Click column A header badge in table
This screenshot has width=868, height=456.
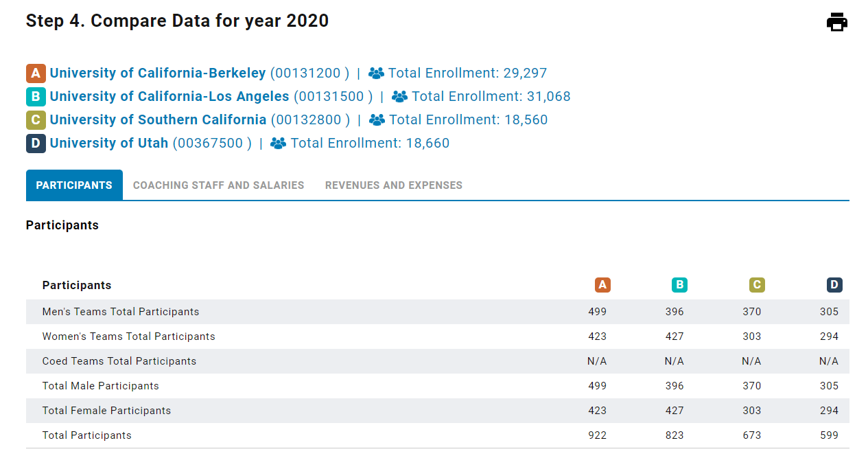click(602, 285)
